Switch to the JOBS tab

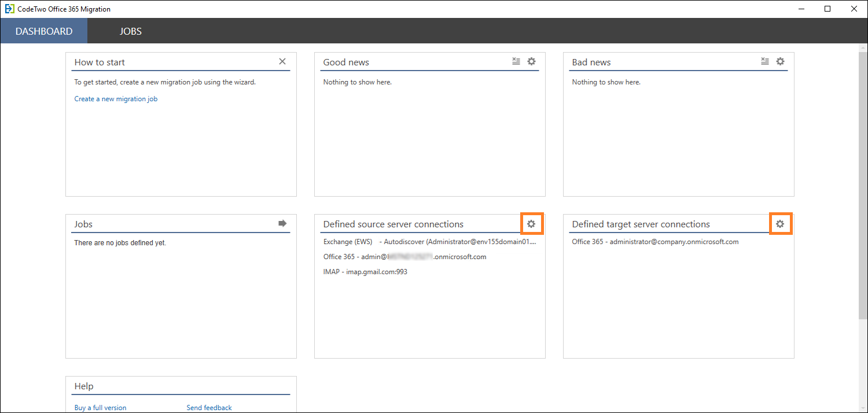131,31
